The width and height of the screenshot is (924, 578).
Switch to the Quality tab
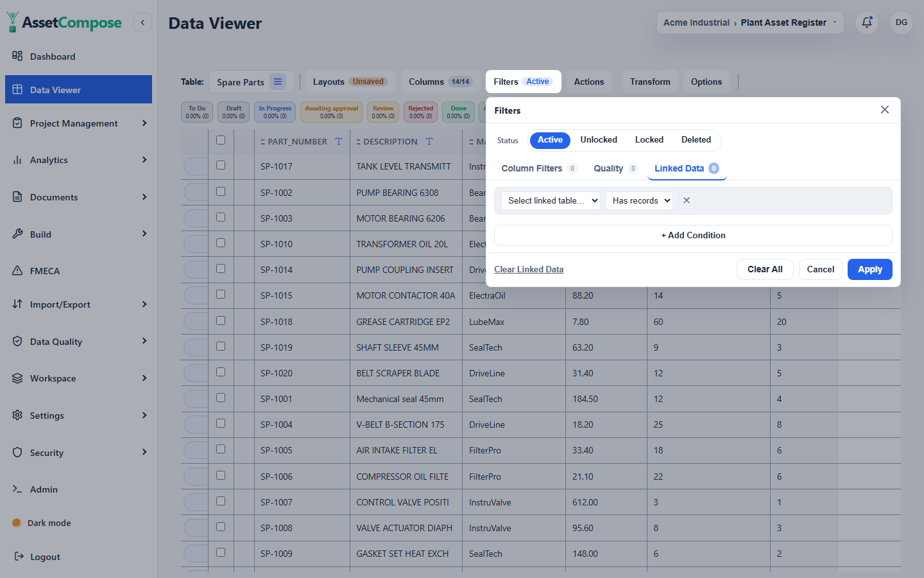615,168
